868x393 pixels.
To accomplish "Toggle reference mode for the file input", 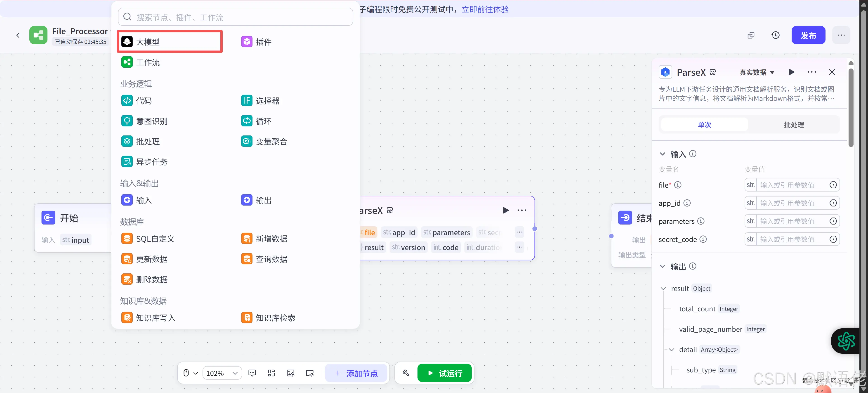I will point(833,185).
